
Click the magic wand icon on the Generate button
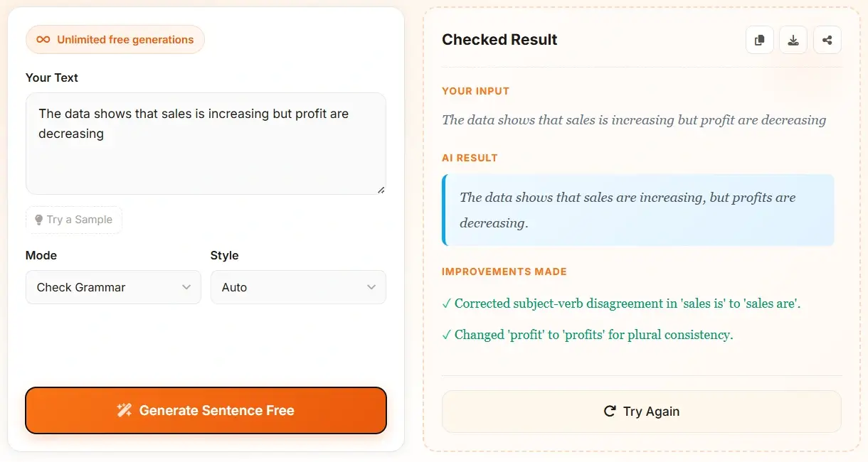[125, 410]
